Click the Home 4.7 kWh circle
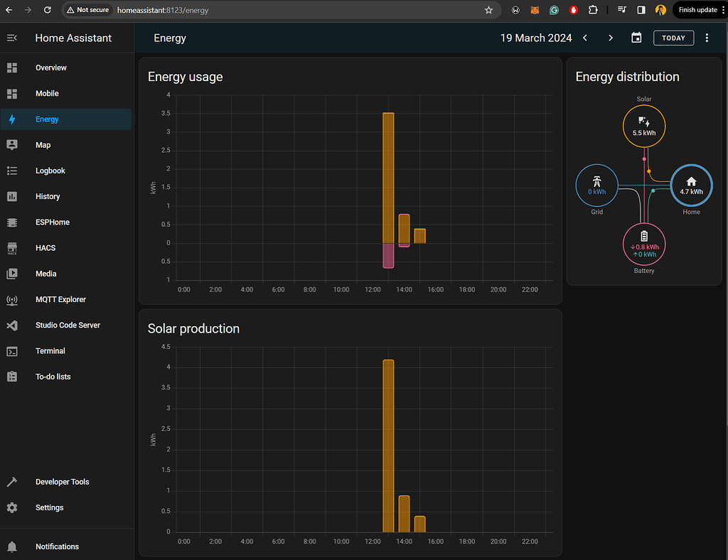The height and width of the screenshot is (560, 728). tap(691, 185)
